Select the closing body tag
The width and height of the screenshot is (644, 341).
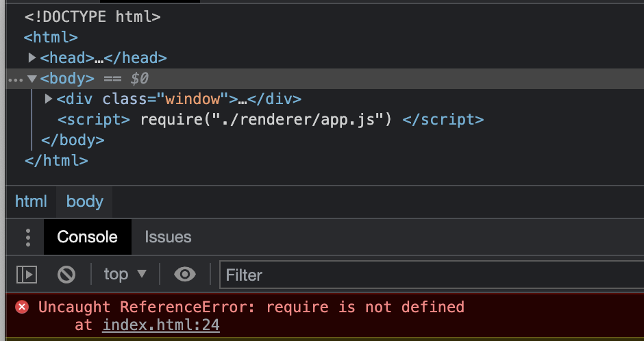pos(73,140)
